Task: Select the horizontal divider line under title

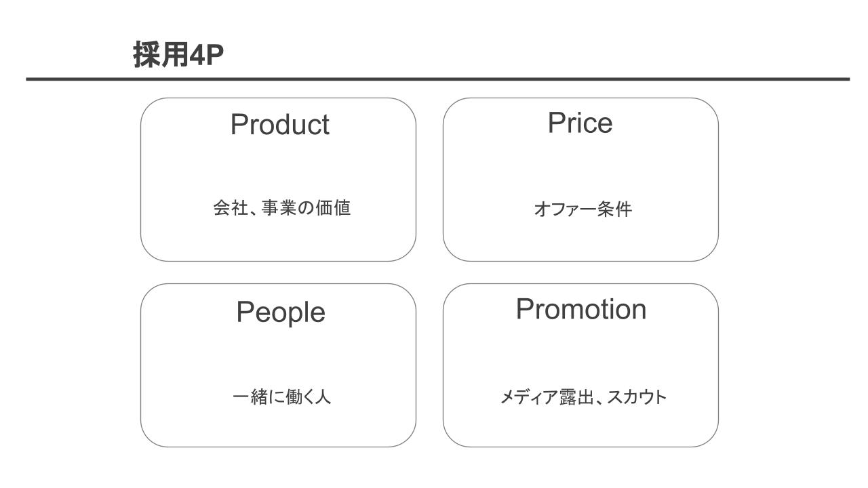Action: pyautogui.click(x=437, y=79)
